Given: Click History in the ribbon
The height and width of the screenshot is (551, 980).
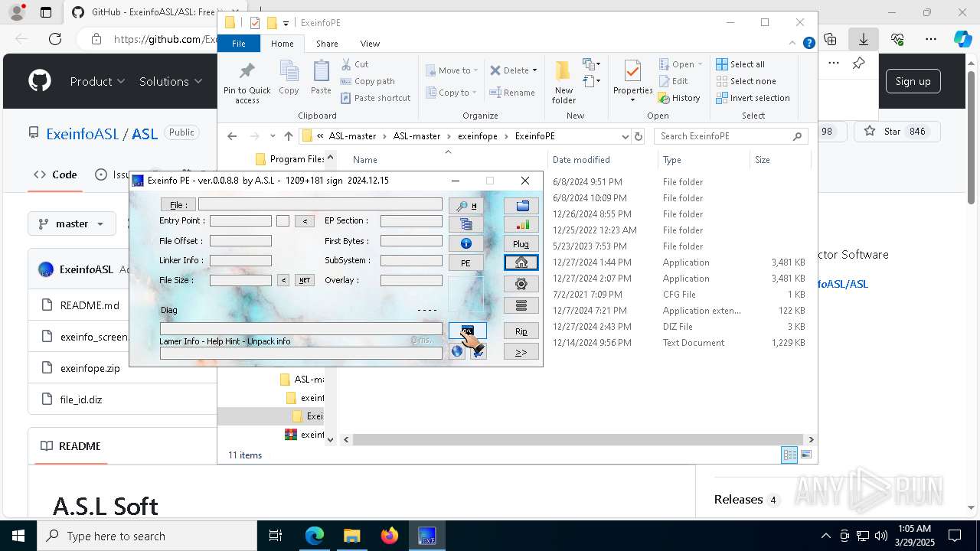Looking at the screenshot, I should (x=679, y=98).
